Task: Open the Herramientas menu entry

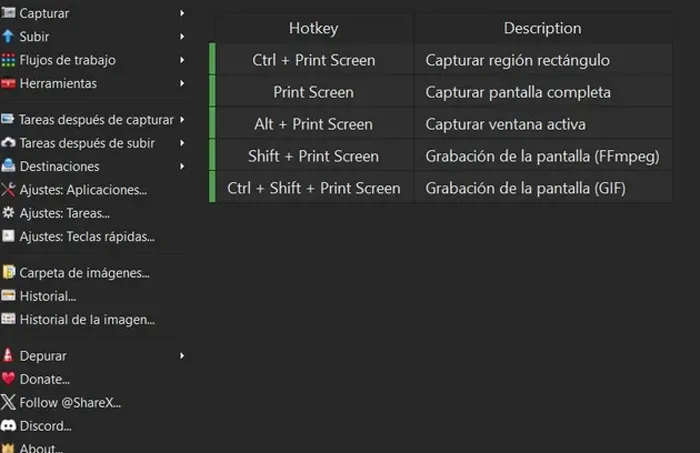Action: point(58,83)
